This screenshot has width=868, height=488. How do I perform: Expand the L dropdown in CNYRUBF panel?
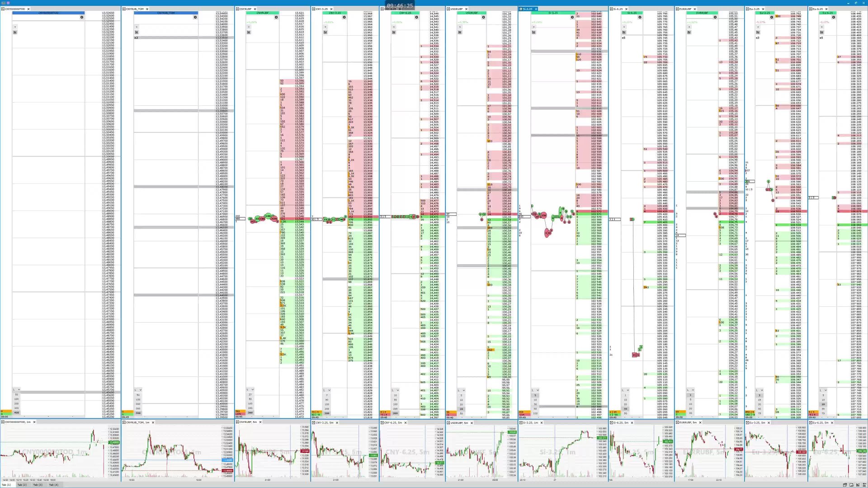pos(250,389)
